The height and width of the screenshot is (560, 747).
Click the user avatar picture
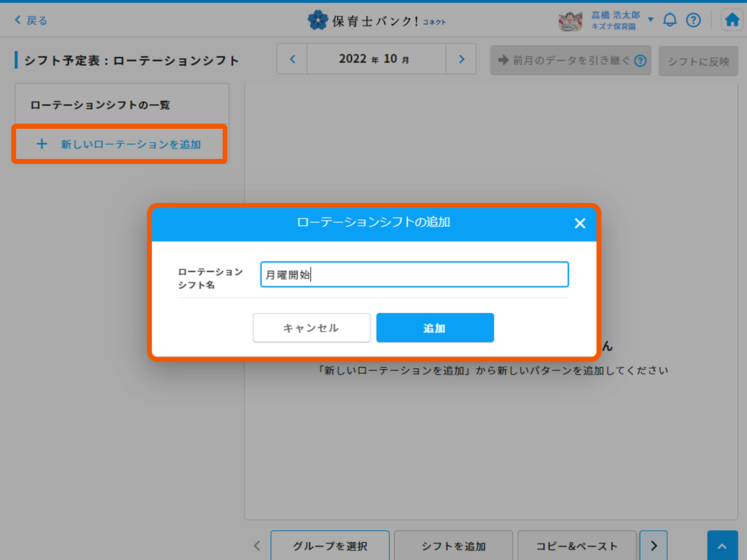pos(571,20)
